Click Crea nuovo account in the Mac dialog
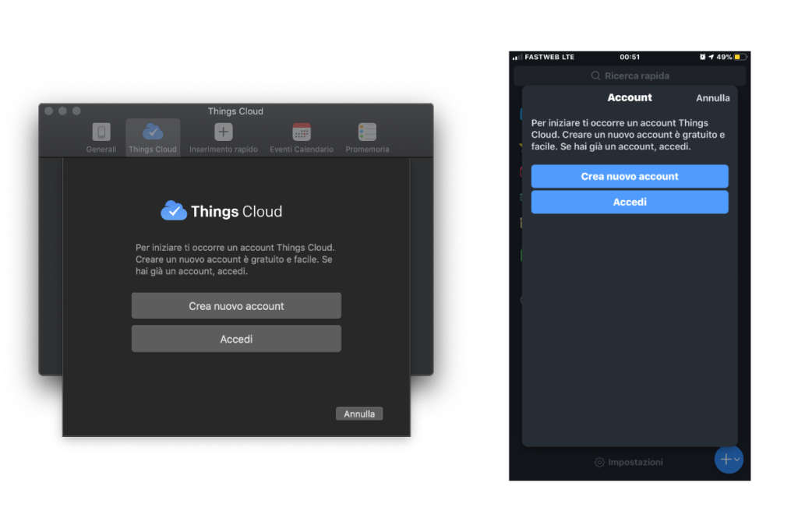798x532 pixels. (236, 305)
